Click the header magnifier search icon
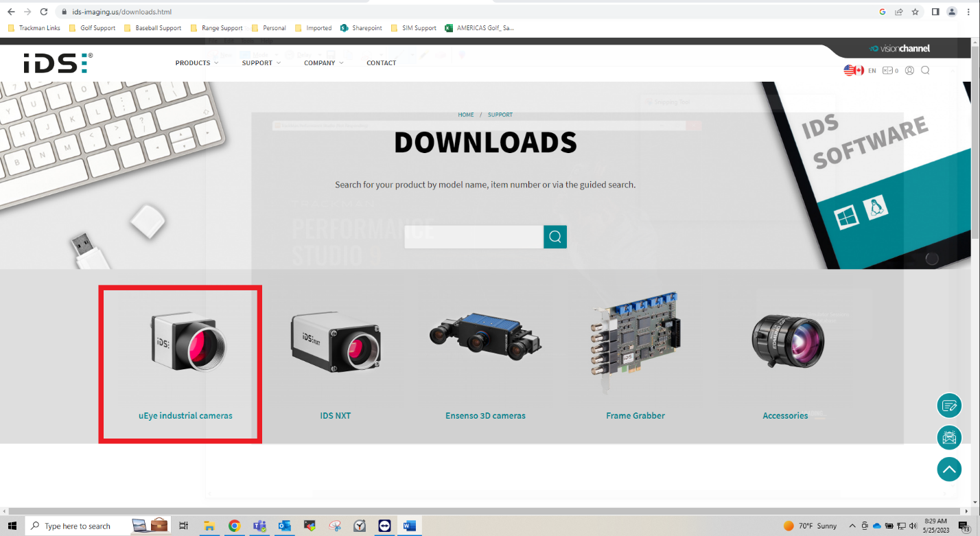Image resolution: width=980 pixels, height=536 pixels. [x=925, y=70]
